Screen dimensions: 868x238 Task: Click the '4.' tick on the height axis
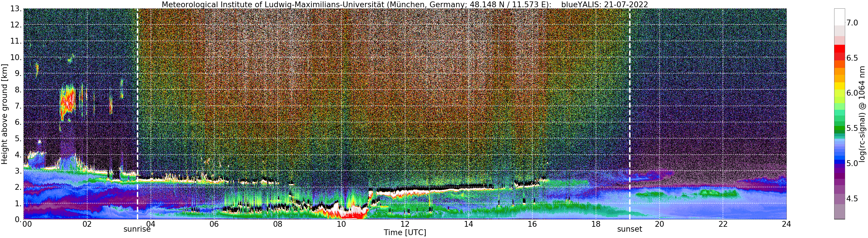pos(18,155)
